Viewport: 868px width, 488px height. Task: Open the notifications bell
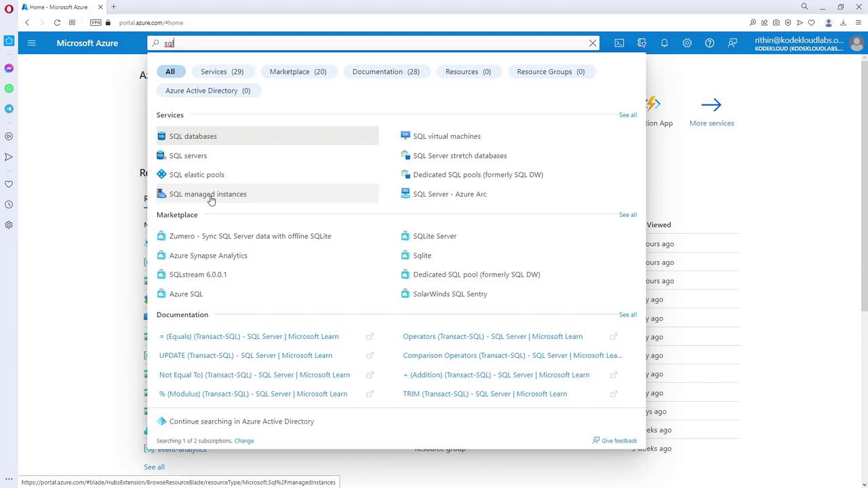tap(665, 43)
